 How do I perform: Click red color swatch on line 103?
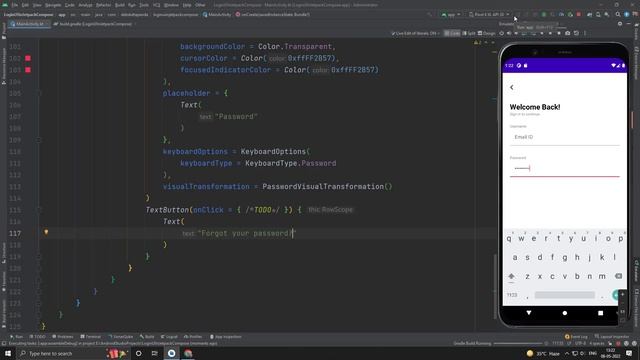coord(28,70)
